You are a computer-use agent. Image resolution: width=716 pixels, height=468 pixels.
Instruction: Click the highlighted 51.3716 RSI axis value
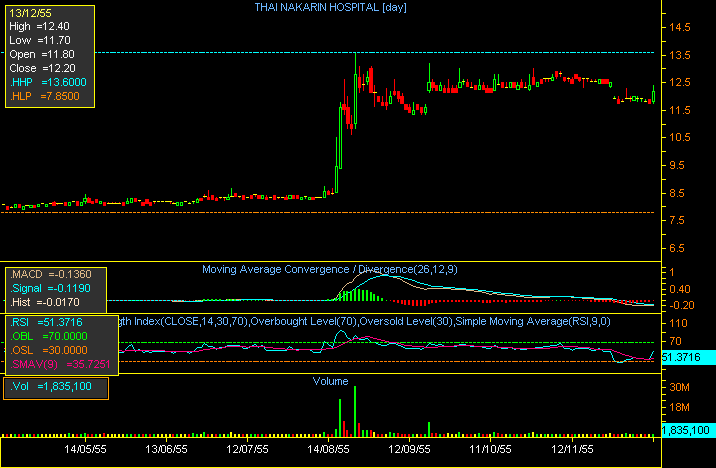pyautogui.click(x=688, y=357)
